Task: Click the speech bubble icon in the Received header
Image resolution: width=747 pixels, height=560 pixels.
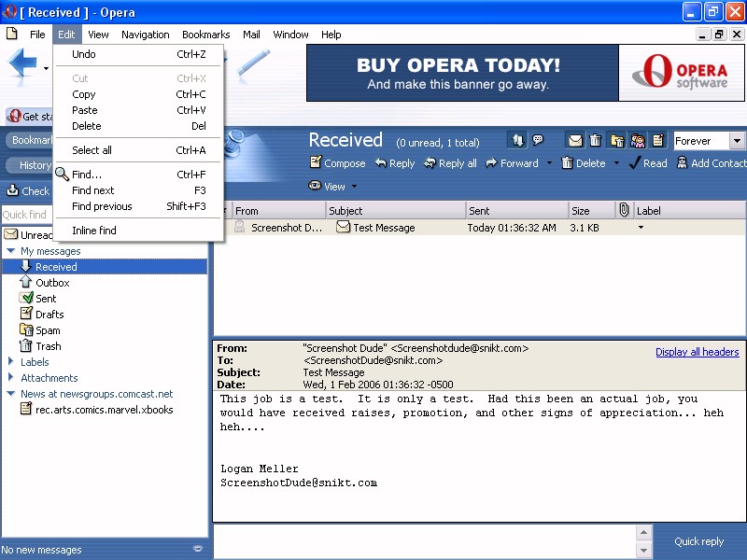Action: (539, 140)
